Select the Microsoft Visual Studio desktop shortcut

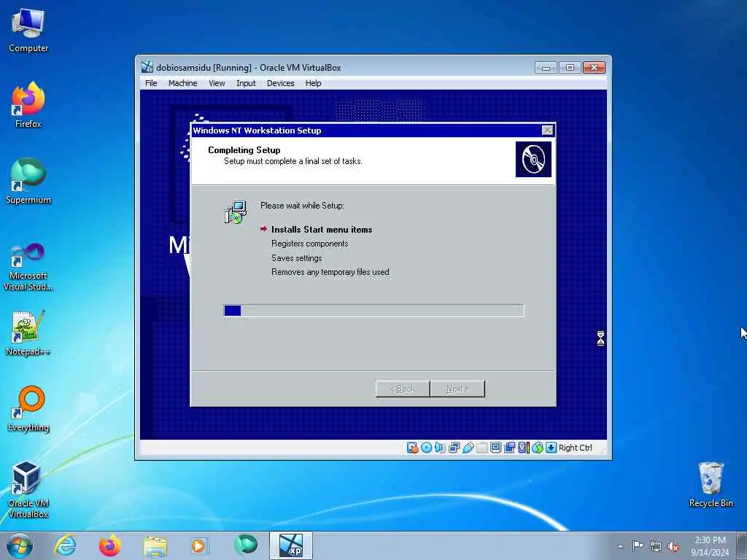point(28,267)
